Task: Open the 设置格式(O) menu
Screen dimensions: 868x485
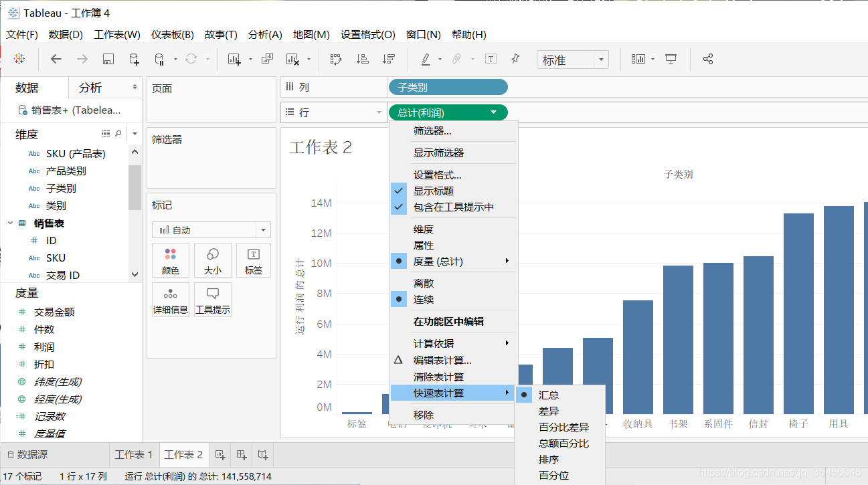Action: (368, 35)
